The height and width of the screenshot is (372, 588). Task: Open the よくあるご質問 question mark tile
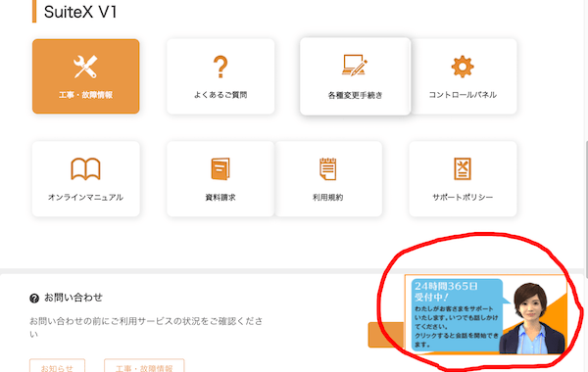(x=220, y=76)
